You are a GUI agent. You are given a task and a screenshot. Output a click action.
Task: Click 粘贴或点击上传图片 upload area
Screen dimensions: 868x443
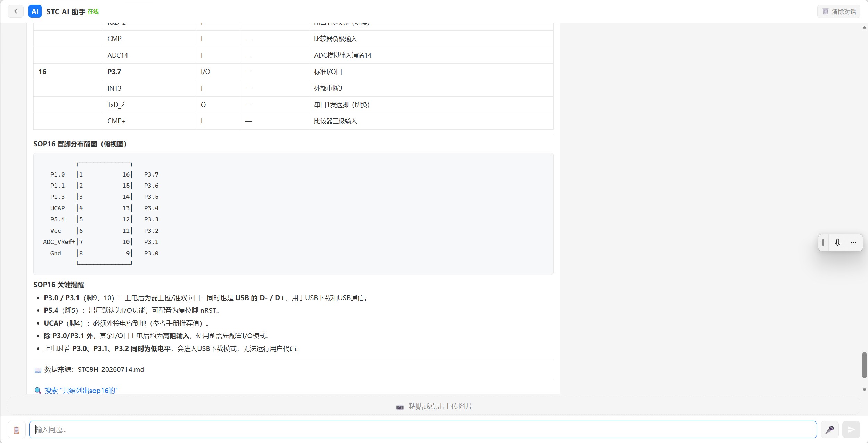[434, 406]
